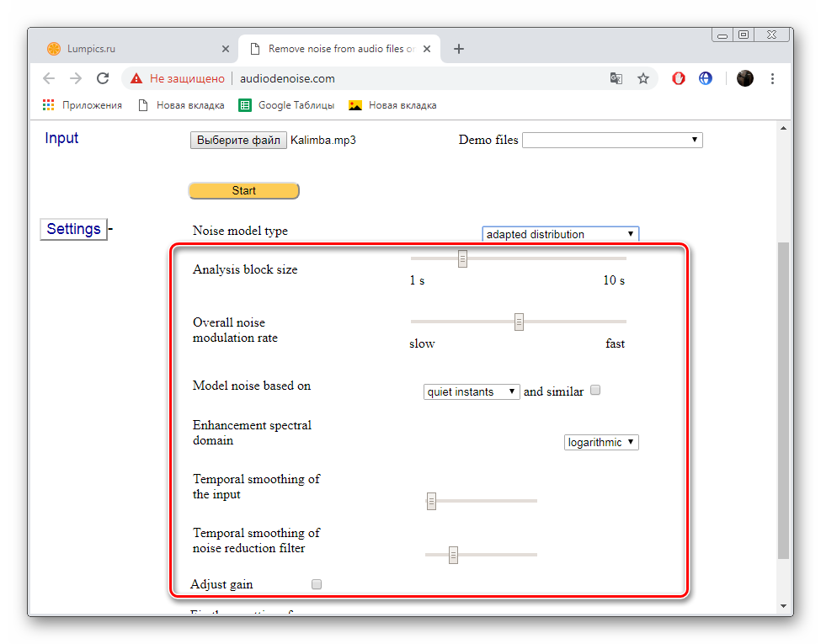The height and width of the screenshot is (644, 821).
Task: Open a new browser tab
Action: [459, 49]
